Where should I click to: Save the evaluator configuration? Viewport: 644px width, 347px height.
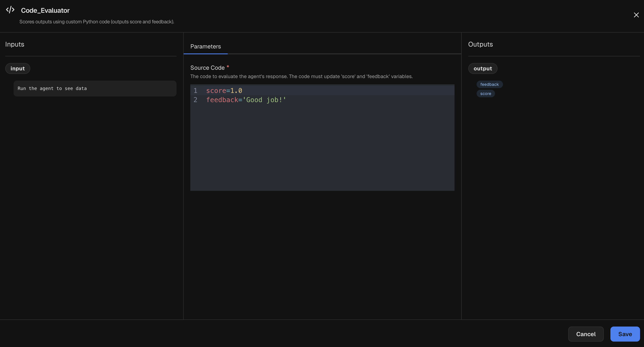tap(625, 334)
